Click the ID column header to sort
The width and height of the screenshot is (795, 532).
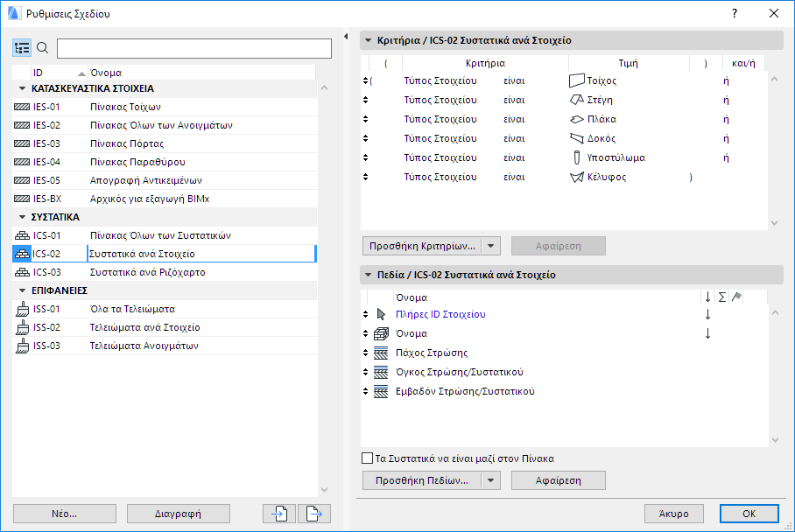(x=53, y=73)
